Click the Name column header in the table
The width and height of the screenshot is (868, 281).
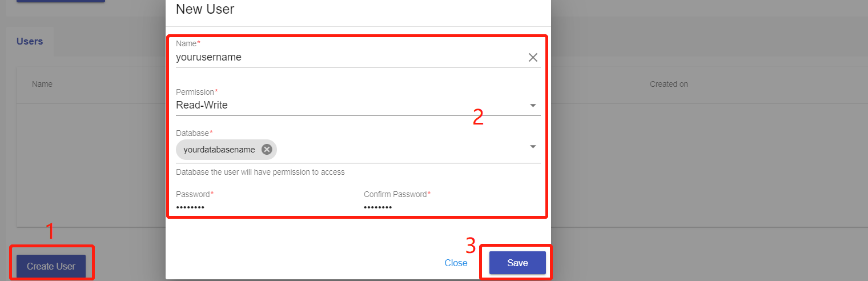tap(42, 84)
